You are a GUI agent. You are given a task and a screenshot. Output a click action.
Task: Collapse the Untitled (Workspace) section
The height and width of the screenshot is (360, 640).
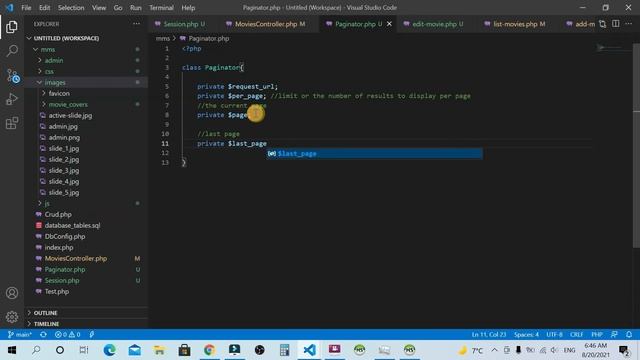coord(66,38)
